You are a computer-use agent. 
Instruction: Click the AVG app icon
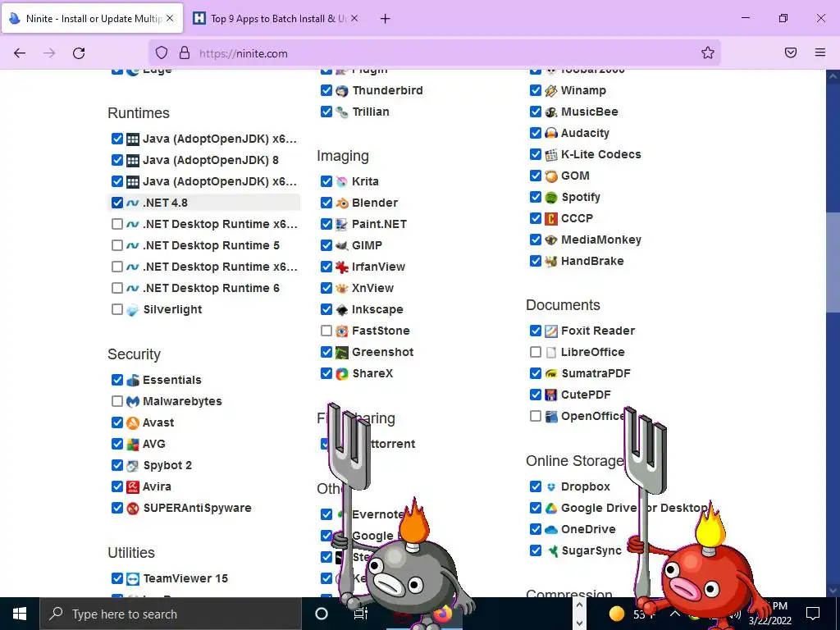[133, 444]
